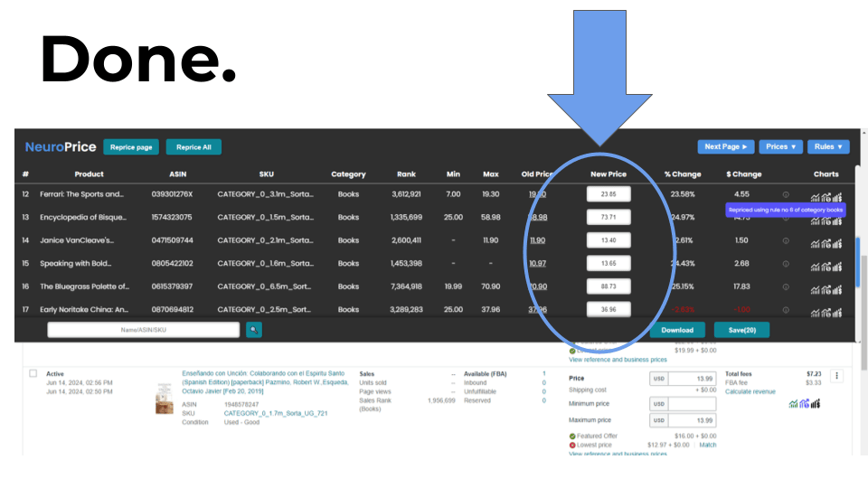The height and width of the screenshot is (488, 868).
Task: Open line trend chart for Bluegrass Palette row
Action: click(815, 290)
